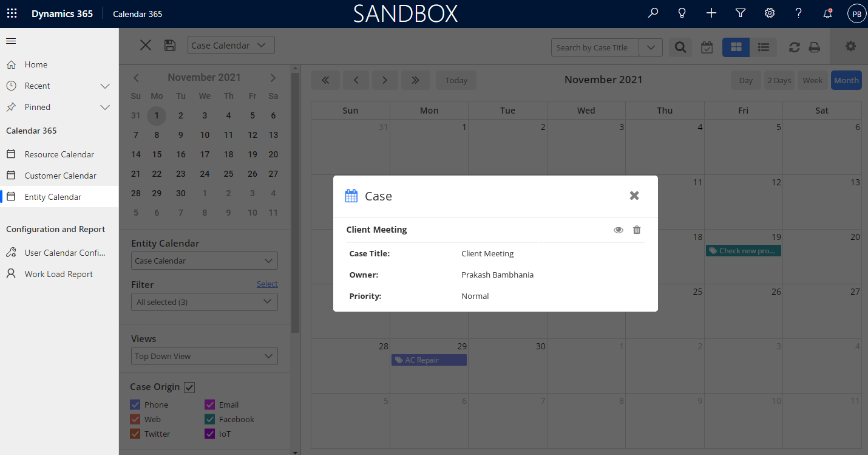868x455 pixels.
Task: Click the magnifier search button beside the search box
Action: [x=680, y=47]
